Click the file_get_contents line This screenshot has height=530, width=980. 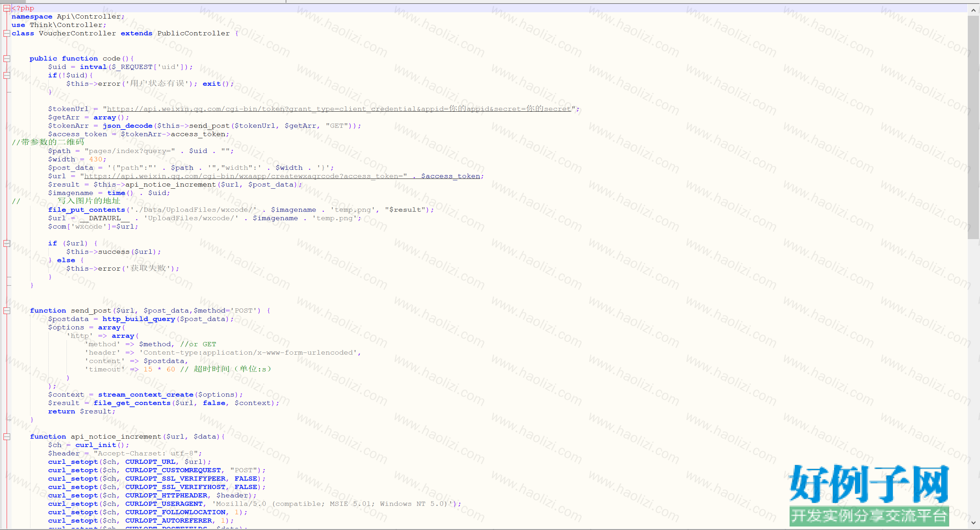[163, 403]
